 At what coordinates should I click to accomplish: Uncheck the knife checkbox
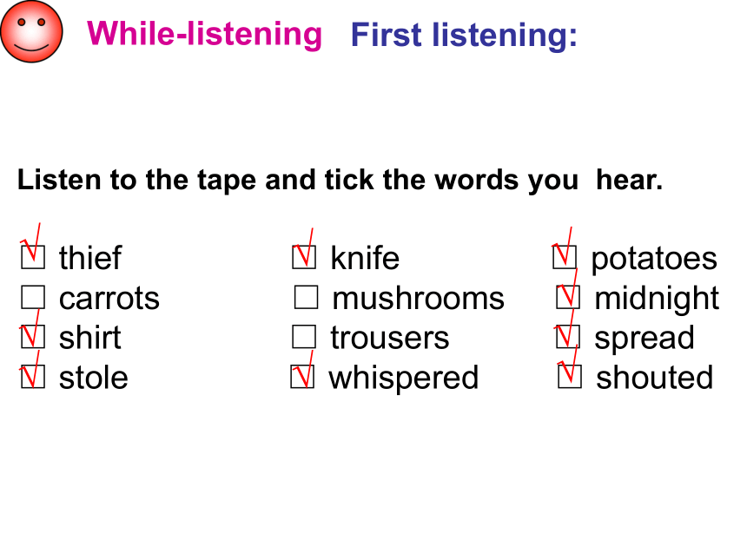pyautogui.click(x=304, y=257)
